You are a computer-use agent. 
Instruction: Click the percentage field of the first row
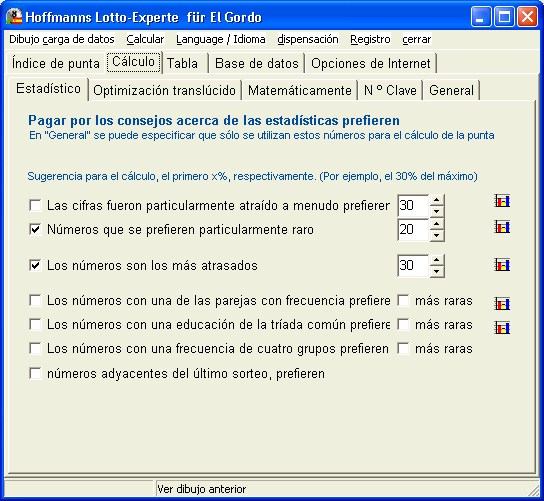(x=413, y=205)
